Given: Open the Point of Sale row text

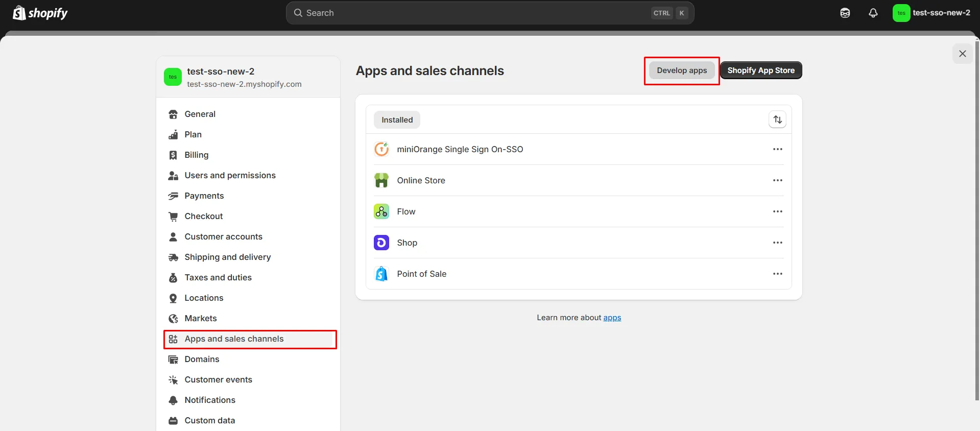Looking at the screenshot, I should pyautogui.click(x=421, y=274).
